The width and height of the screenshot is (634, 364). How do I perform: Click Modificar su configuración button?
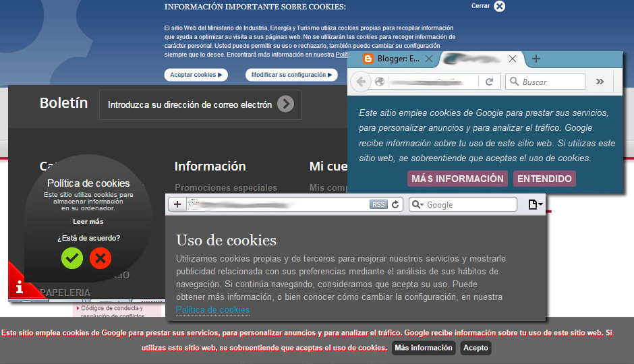click(291, 75)
